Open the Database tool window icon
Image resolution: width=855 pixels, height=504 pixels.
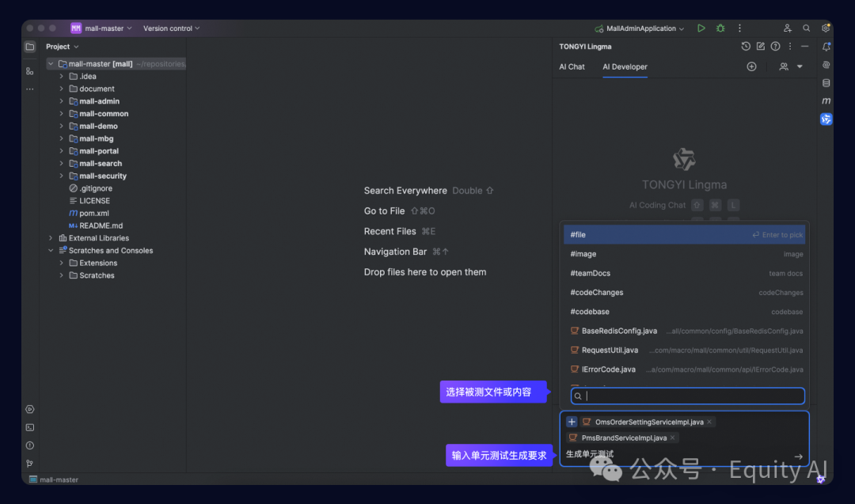826,83
